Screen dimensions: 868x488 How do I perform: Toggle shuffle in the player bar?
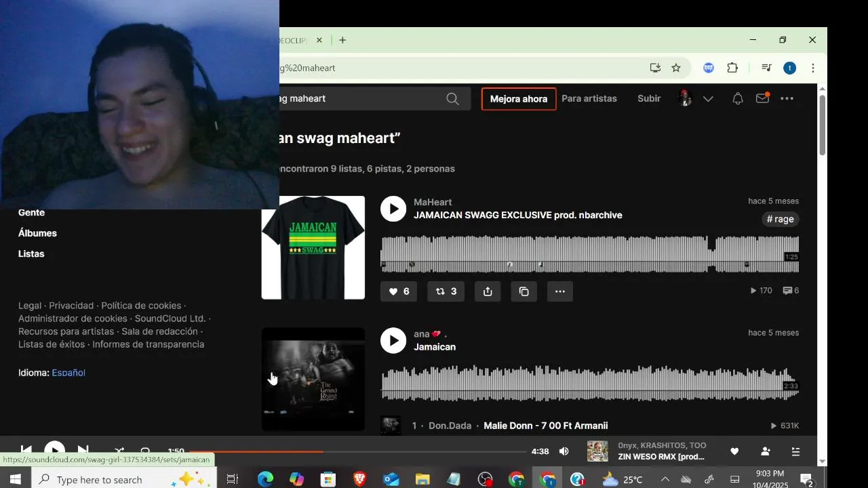[119, 451]
